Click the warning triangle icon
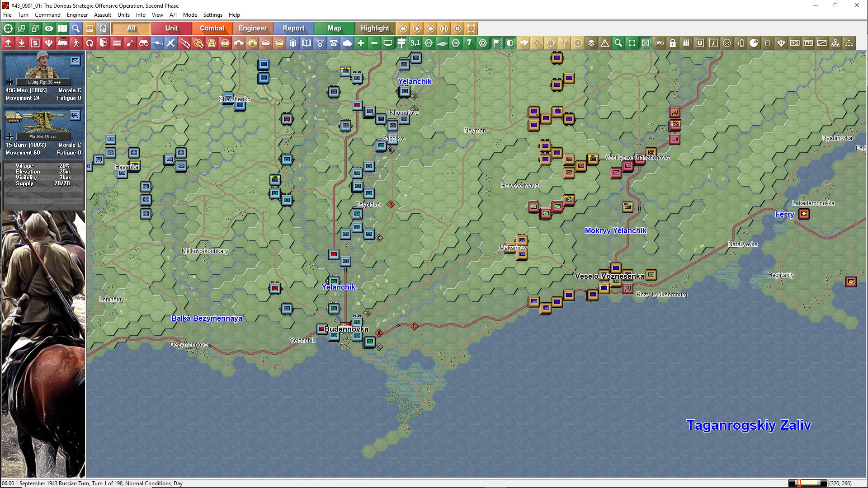 [605, 43]
